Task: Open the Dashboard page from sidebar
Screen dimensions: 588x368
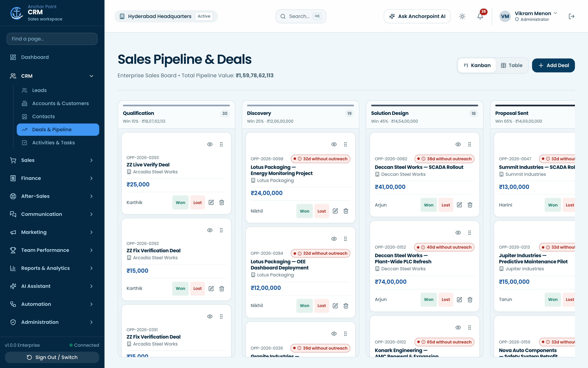Action: click(x=52, y=57)
